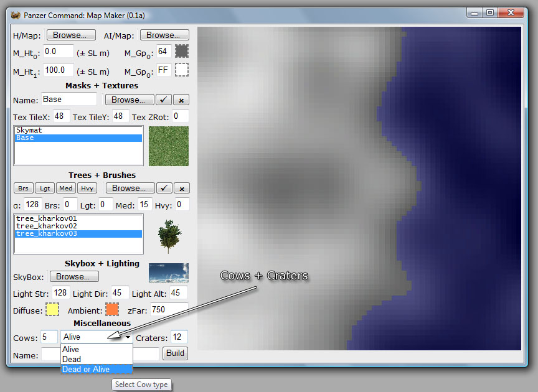Toggle the Hvy brush button

click(87, 189)
